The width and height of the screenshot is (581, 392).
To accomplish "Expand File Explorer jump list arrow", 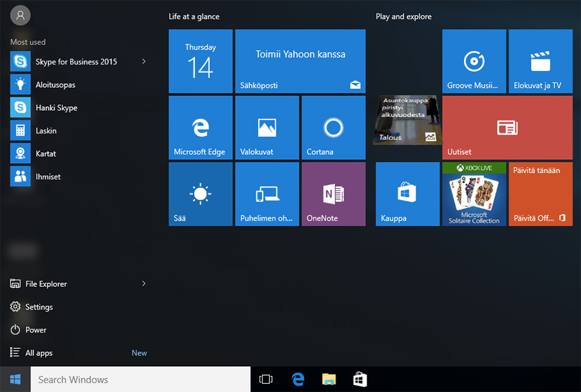I will [x=143, y=284].
